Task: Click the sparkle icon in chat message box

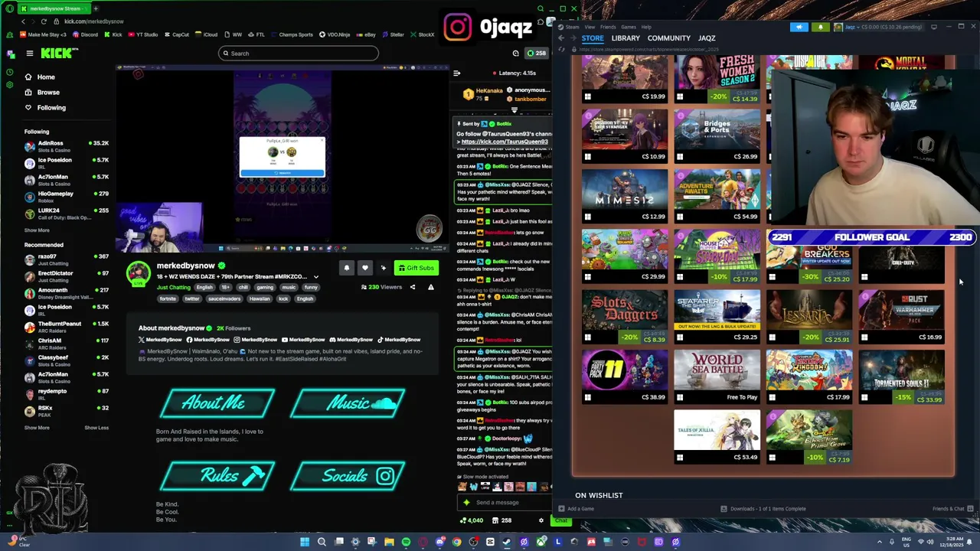Action: [465, 502]
